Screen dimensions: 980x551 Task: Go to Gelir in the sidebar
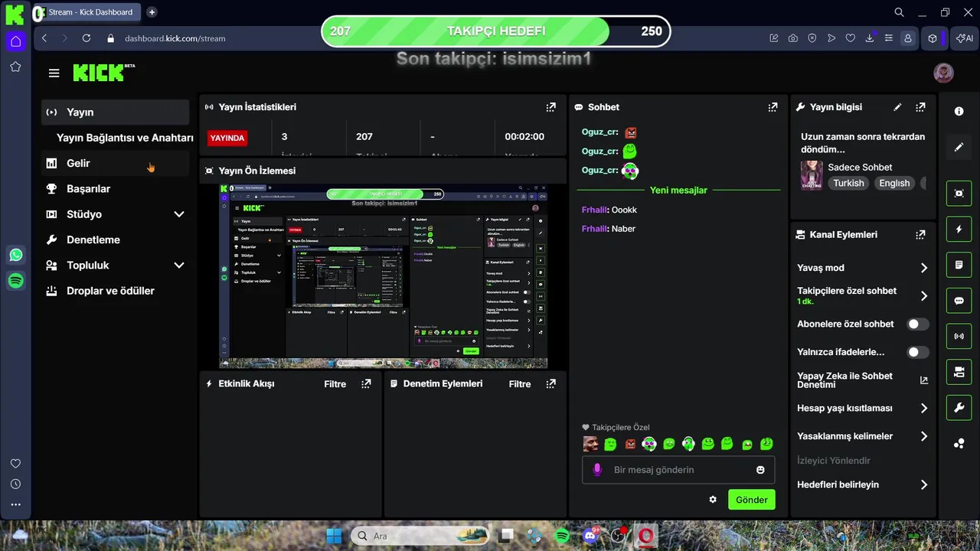point(115,163)
